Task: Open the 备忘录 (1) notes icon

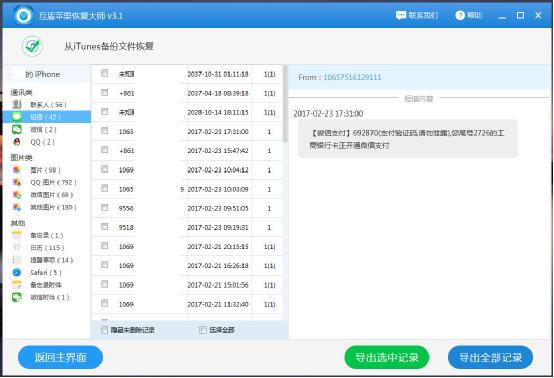Action: tap(17, 235)
